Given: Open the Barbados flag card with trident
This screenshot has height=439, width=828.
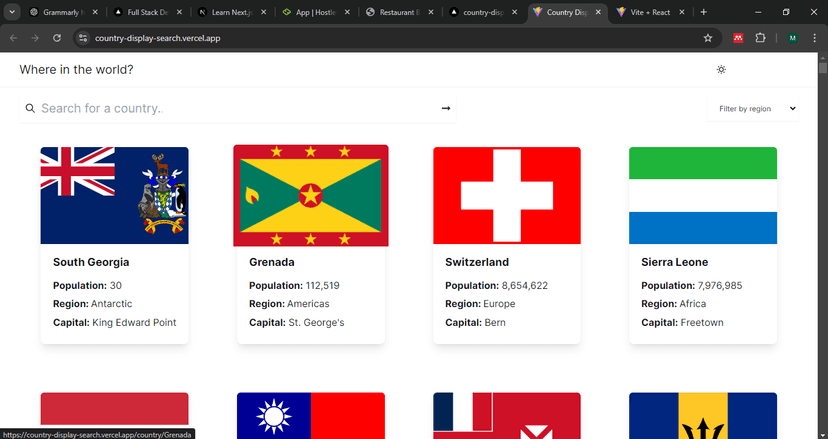Looking at the screenshot, I should click(703, 416).
